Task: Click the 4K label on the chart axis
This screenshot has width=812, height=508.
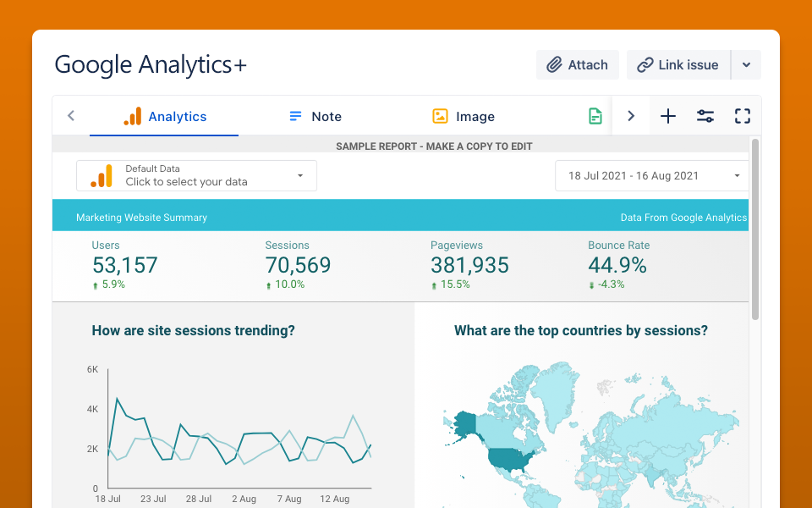Action: tap(93, 409)
